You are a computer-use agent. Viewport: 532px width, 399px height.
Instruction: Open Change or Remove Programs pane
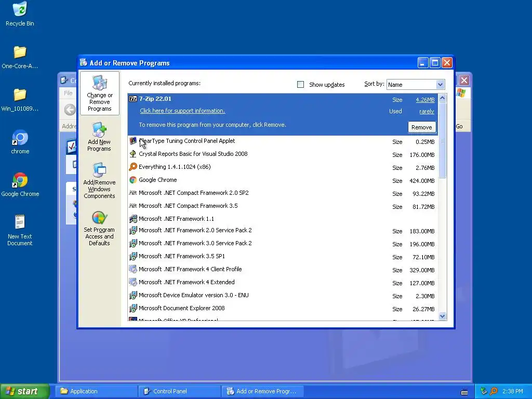tap(99, 94)
